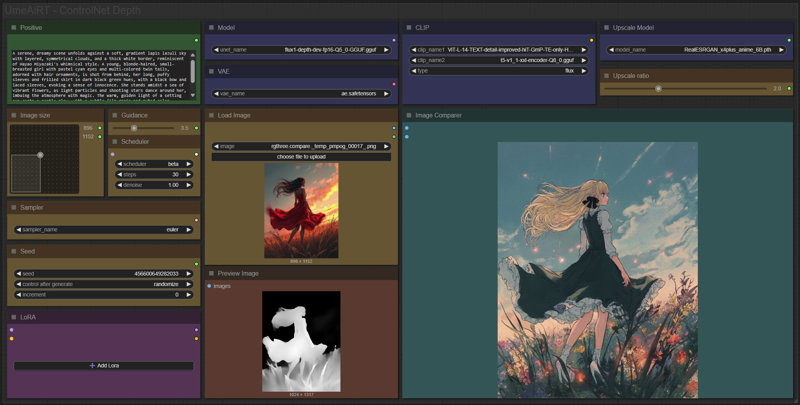Click the right arrow on steps field
Image resolution: width=800 pixels, height=405 pixels.
(x=188, y=174)
